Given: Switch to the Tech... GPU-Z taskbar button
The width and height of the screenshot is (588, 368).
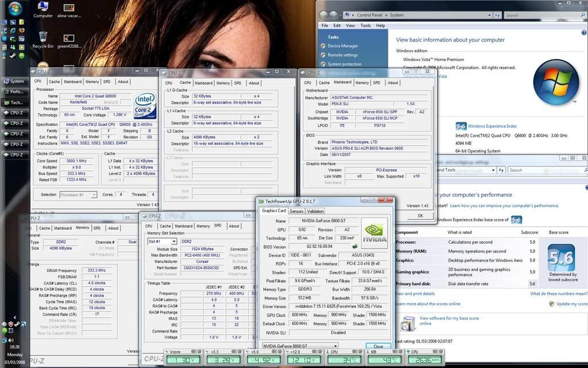Looking at the screenshot, I should click(x=15, y=102).
